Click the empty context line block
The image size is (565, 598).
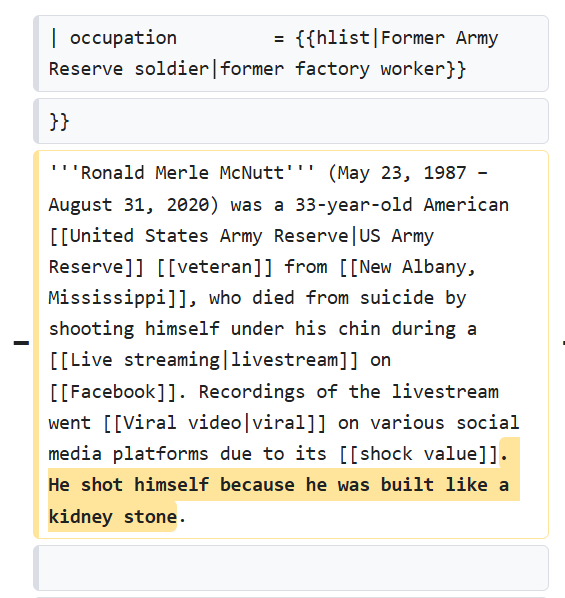291,568
